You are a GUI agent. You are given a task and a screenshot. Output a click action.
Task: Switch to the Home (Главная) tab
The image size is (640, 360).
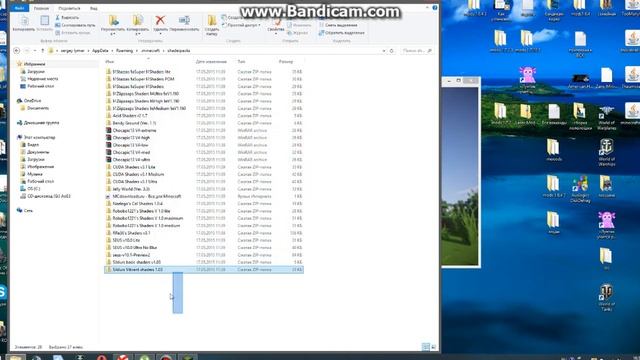coord(41,8)
